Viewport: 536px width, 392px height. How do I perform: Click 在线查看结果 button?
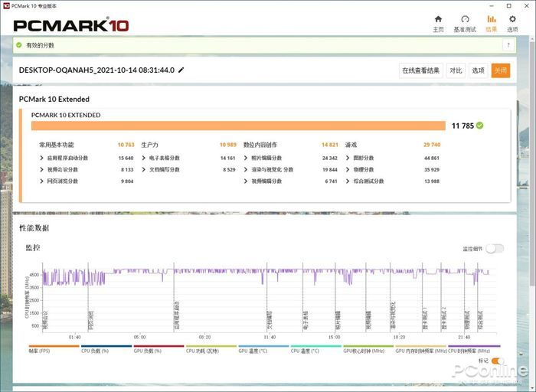pyautogui.click(x=421, y=70)
